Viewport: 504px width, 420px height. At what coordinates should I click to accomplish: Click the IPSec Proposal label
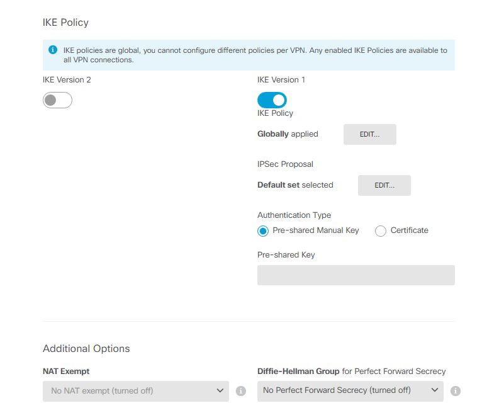coord(285,164)
